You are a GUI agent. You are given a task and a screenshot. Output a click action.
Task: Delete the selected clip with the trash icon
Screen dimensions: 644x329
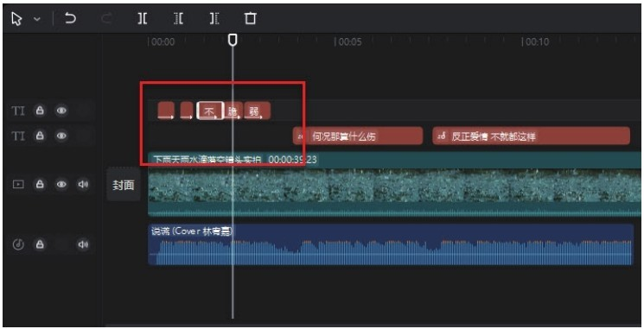pos(251,18)
